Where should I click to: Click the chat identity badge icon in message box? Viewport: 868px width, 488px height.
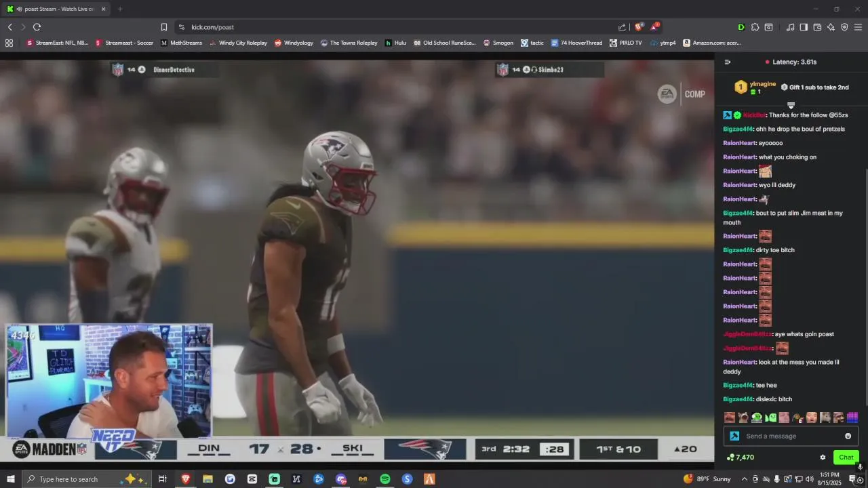click(734, 436)
